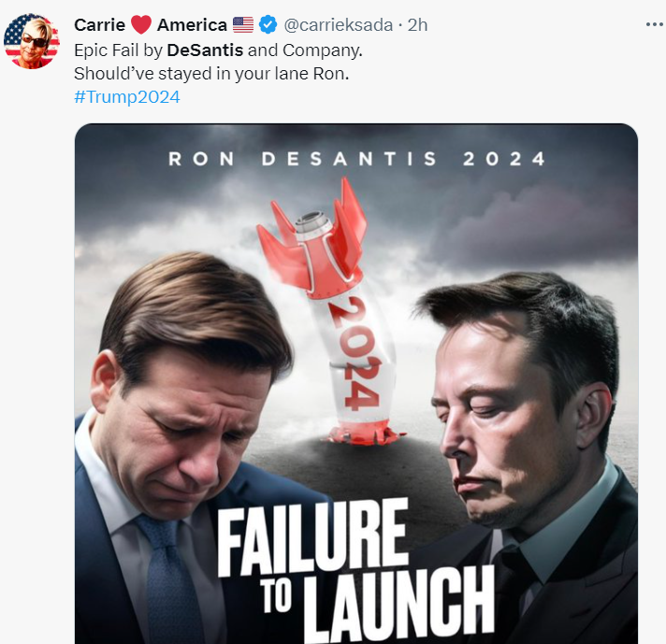The image size is (666, 644).
Task: Click the small word TO on poster
Action: click(277, 597)
